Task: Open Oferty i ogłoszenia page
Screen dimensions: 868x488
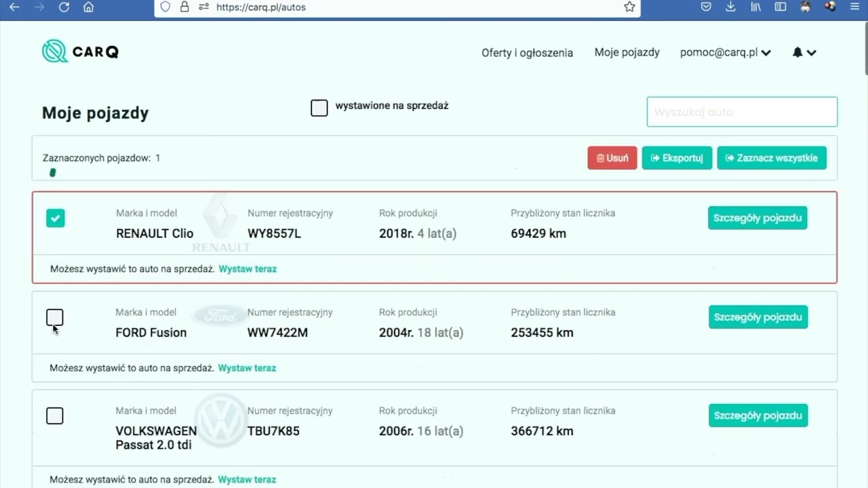Action: [527, 52]
